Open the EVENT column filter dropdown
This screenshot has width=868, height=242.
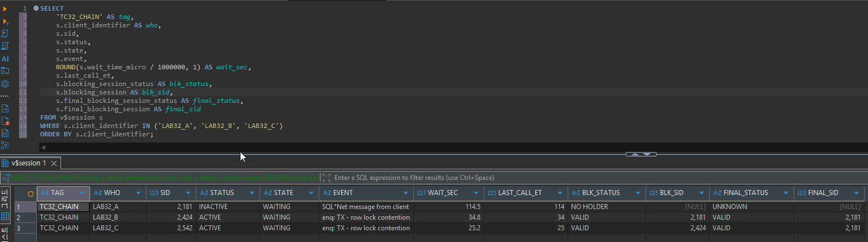(405, 193)
